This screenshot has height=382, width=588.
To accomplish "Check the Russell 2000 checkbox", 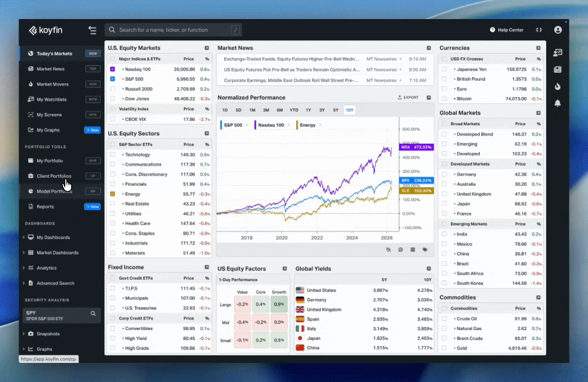I will tap(113, 89).
